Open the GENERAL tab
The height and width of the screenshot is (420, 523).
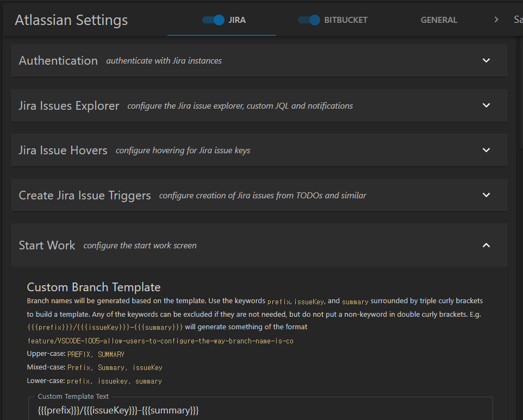click(x=439, y=20)
